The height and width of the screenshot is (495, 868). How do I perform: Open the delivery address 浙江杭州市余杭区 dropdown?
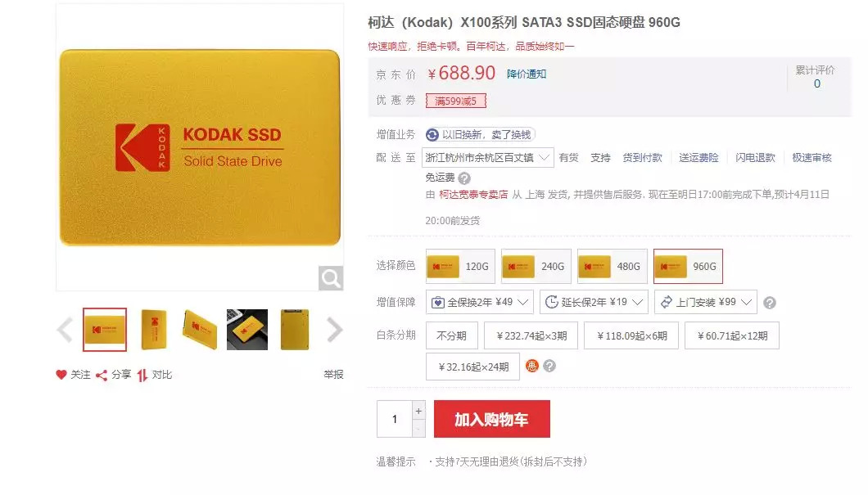pos(487,158)
